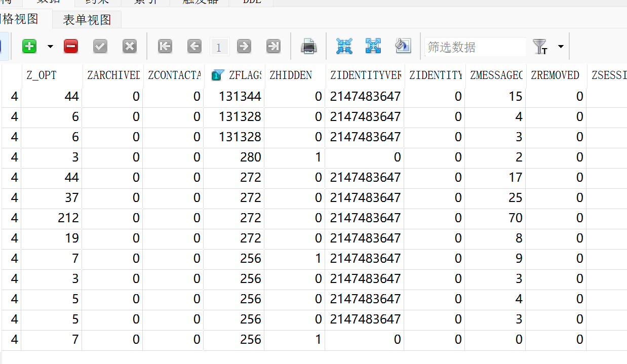
Task: Select the ZMESSAGEC cell showing 15
Action: tap(495, 96)
